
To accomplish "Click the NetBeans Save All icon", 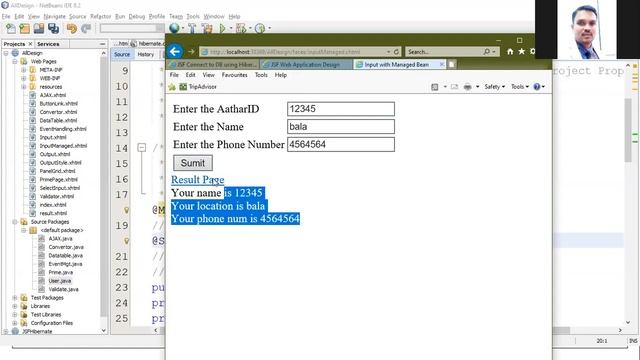I will (53, 28).
